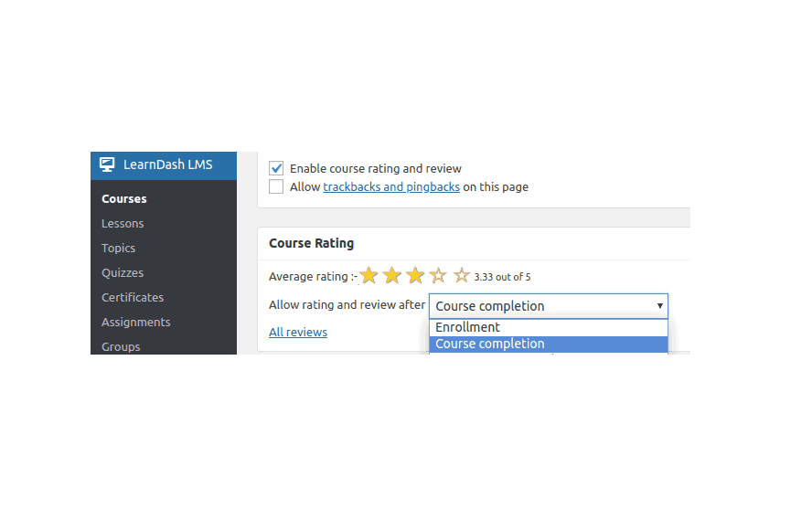Click the 3.33 out of 5 text
The image size is (812, 509).
(502, 277)
